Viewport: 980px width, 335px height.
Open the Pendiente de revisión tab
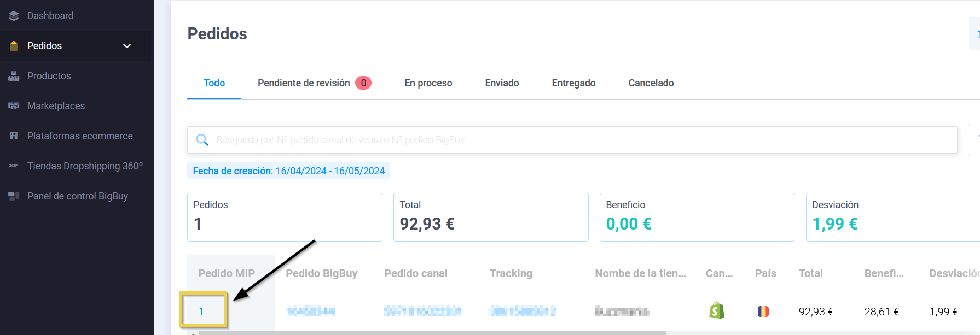point(304,83)
